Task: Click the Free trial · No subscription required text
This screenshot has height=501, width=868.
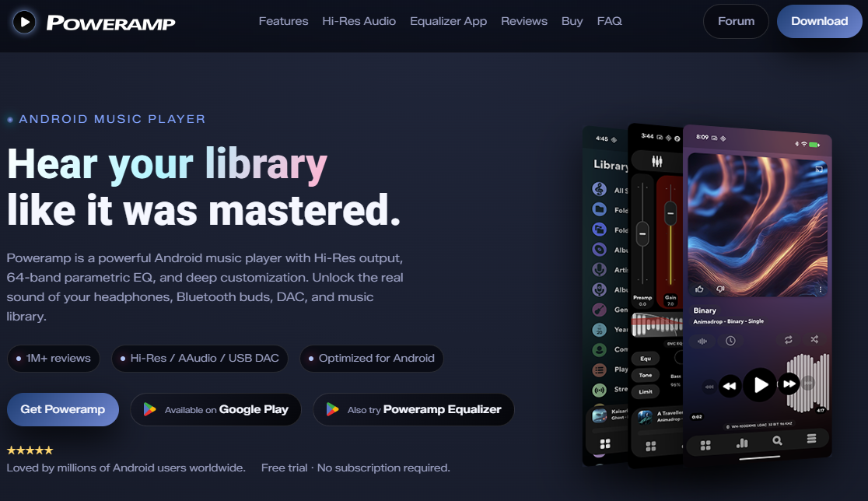Action: (355, 468)
